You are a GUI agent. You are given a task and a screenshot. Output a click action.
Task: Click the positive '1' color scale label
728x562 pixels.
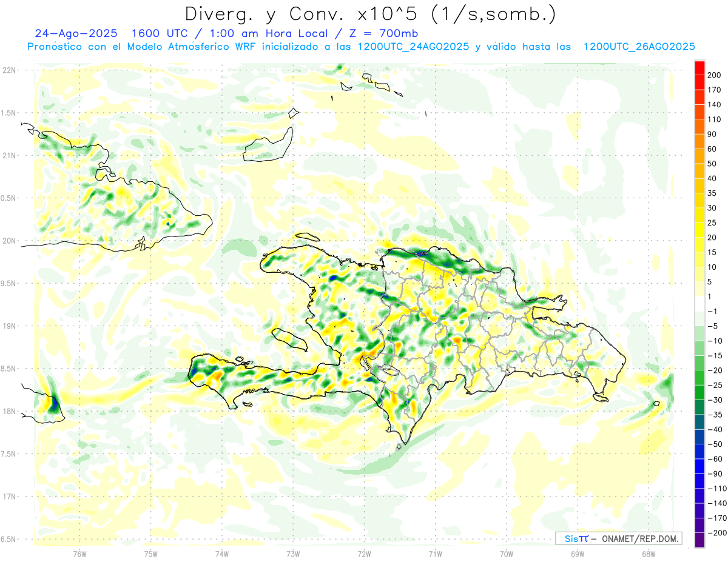click(x=710, y=296)
